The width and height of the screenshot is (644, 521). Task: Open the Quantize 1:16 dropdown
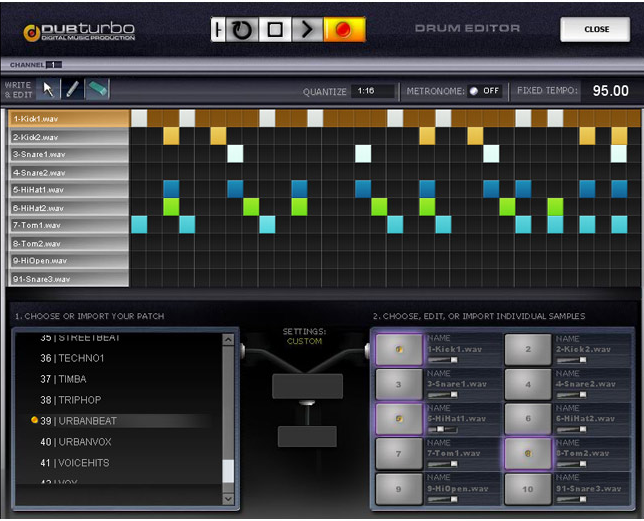373,91
